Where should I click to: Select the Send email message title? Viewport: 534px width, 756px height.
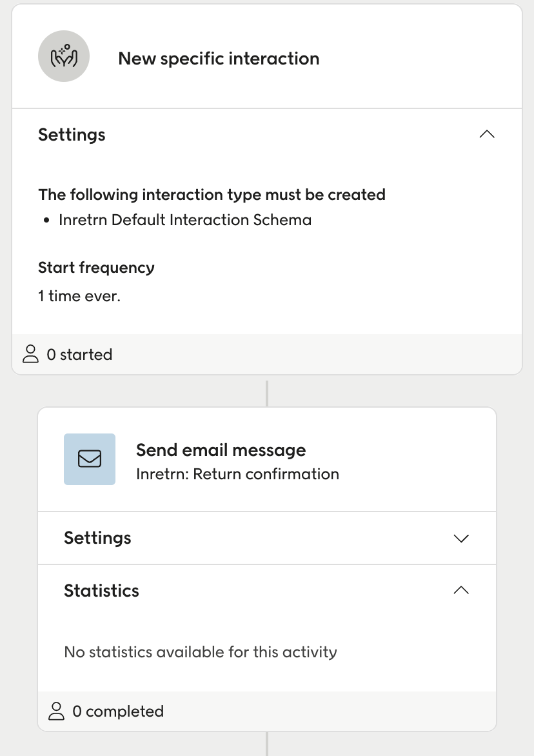pyautogui.click(x=221, y=450)
